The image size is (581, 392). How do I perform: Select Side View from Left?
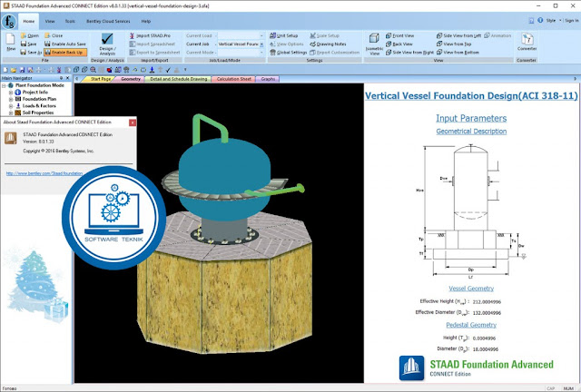click(x=458, y=35)
